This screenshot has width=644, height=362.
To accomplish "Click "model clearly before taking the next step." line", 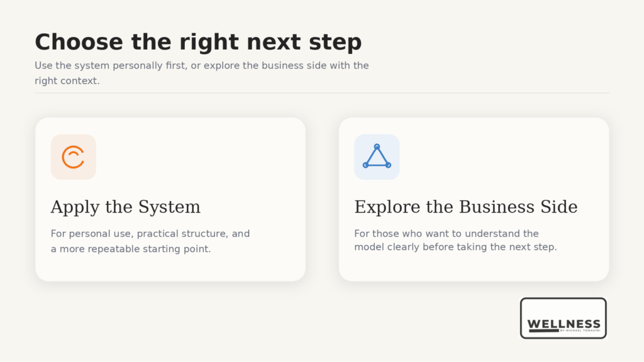I will point(455,247).
